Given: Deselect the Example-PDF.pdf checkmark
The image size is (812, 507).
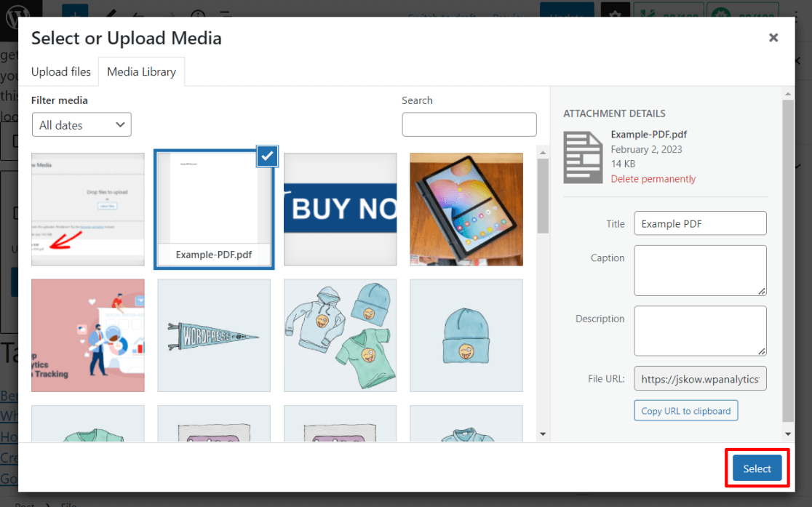Looking at the screenshot, I should point(267,156).
